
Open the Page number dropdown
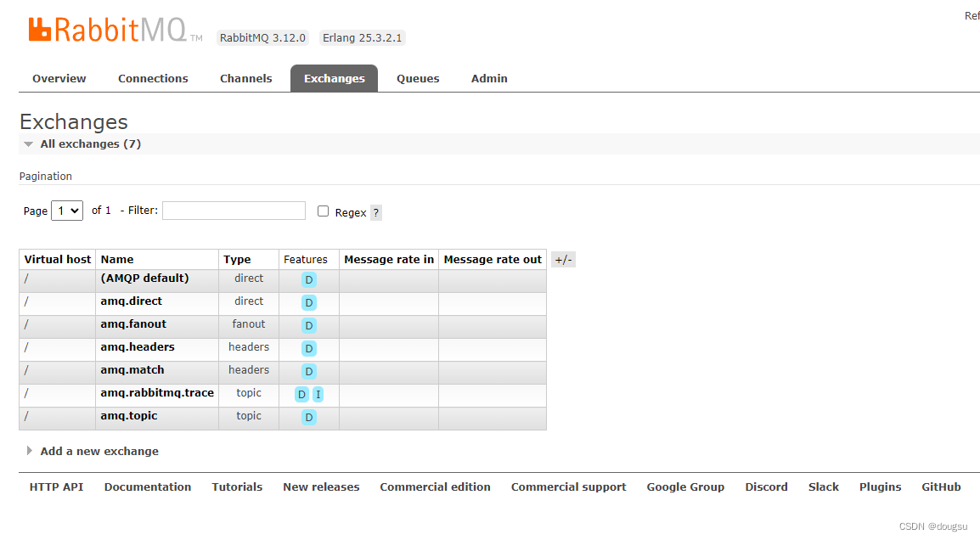click(67, 211)
